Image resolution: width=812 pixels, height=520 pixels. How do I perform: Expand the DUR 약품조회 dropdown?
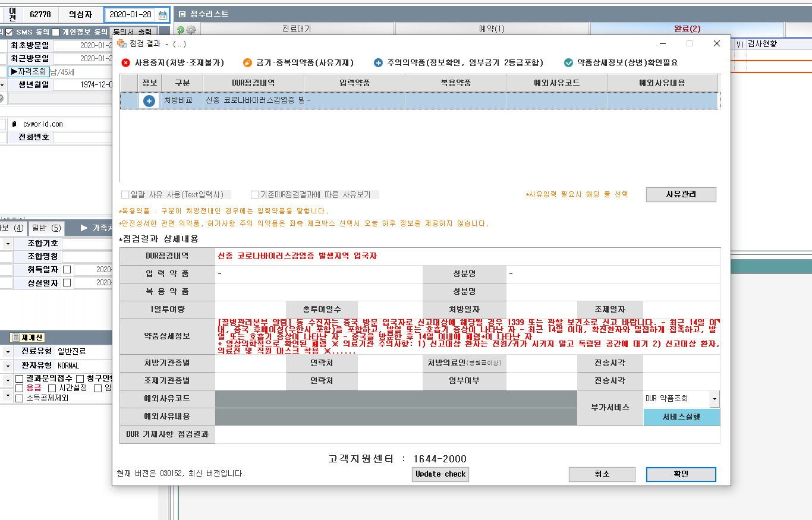(x=714, y=399)
